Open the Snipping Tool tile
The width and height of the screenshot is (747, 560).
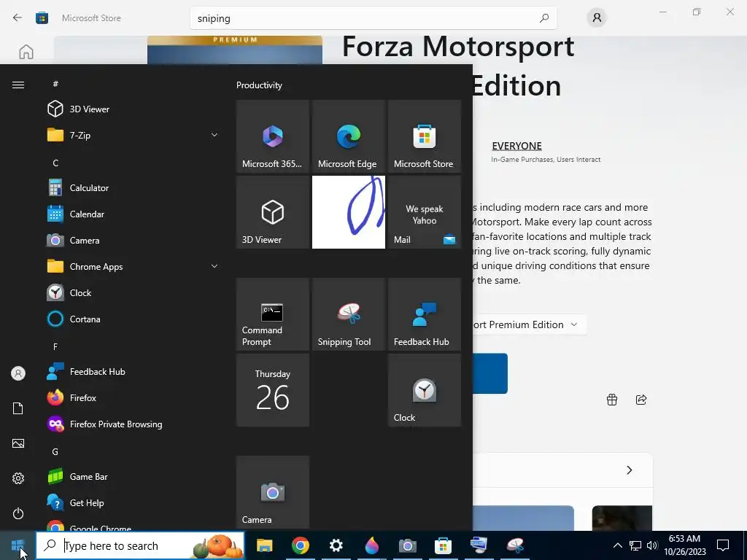[348, 314]
